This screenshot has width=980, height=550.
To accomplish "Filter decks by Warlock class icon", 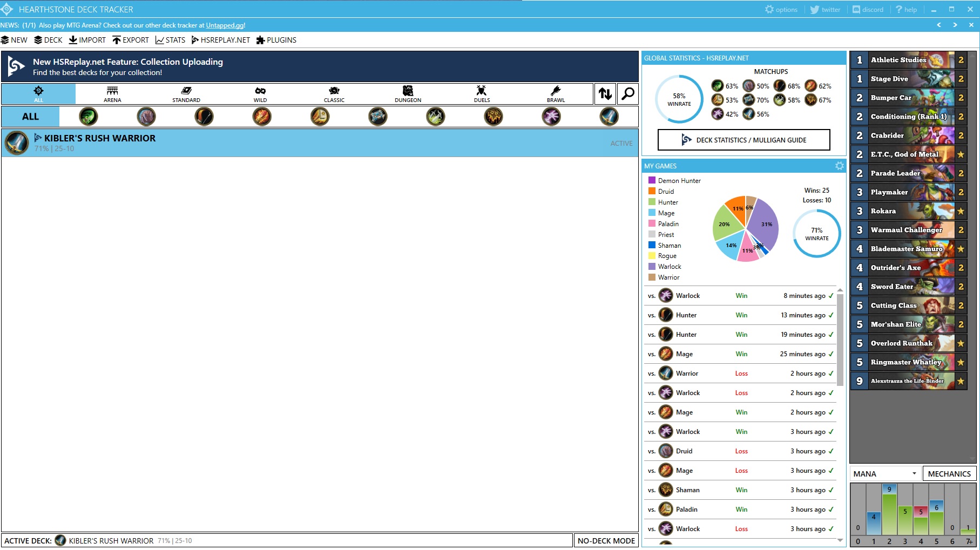I will [551, 117].
